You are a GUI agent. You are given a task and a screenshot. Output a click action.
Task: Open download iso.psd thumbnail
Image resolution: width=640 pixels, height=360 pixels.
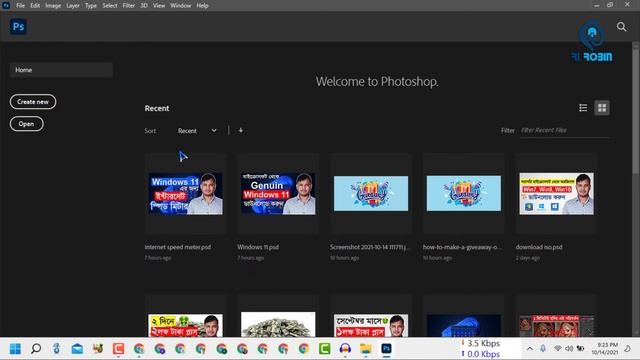pos(556,193)
